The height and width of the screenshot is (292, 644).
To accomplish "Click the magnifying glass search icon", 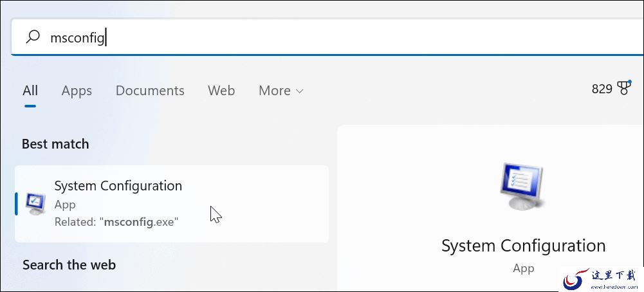I will pyautogui.click(x=32, y=37).
